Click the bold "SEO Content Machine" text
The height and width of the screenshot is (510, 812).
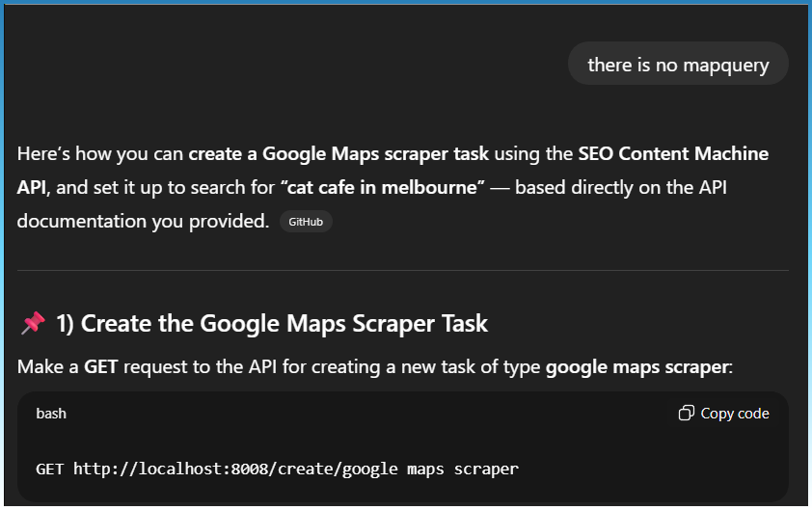pos(673,153)
